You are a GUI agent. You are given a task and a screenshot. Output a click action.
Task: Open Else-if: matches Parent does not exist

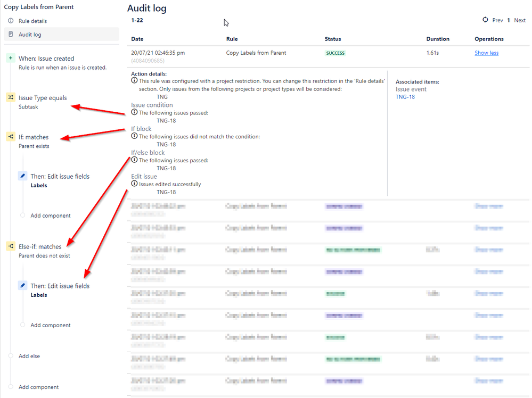coord(44,251)
